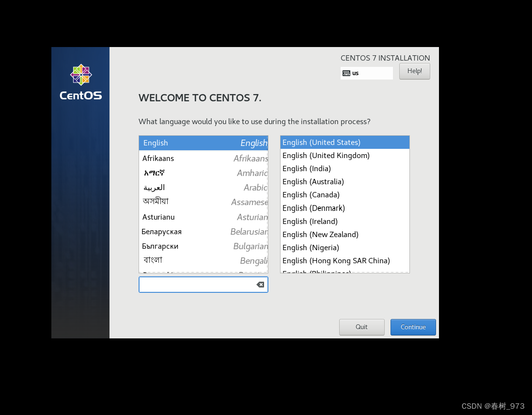Select the Amharic language row
This screenshot has height=415, width=532.
coord(203,173)
